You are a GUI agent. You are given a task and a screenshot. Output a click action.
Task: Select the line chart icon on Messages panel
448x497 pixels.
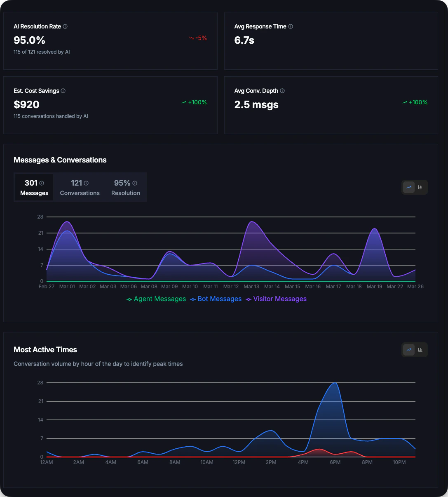point(408,187)
